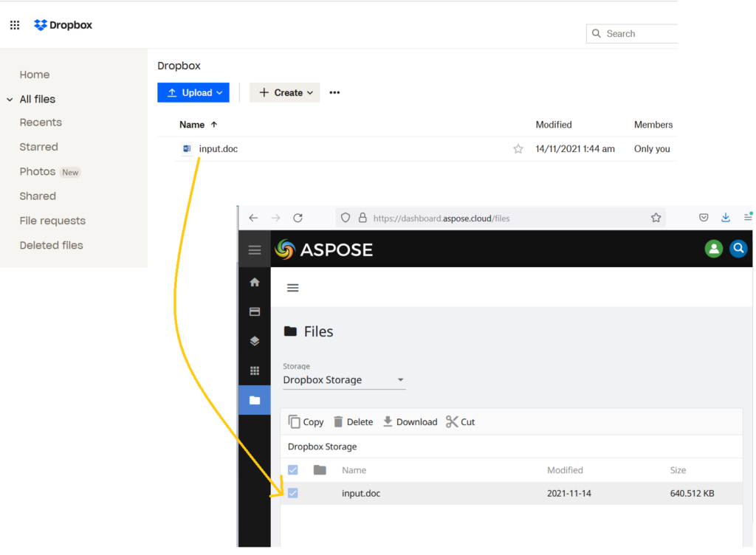
Task: Go to Starred in Dropbox sidebar
Action: (x=38, y=147)
